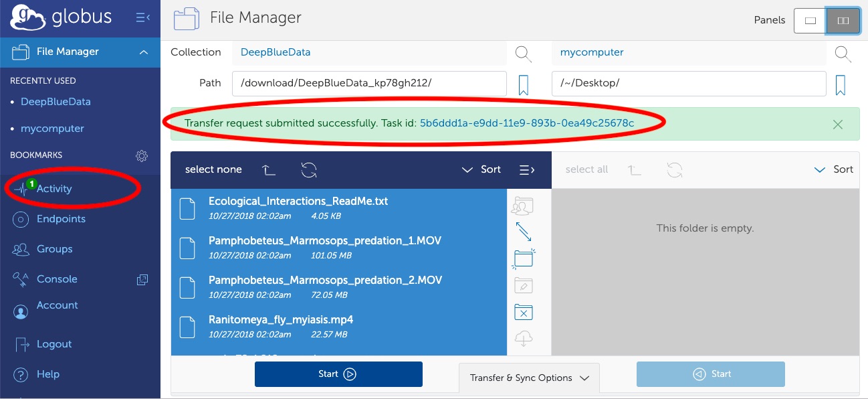Click file icon beside Pamphobeteus_Marmosops_predation_2.MOV

coord(187,287)
